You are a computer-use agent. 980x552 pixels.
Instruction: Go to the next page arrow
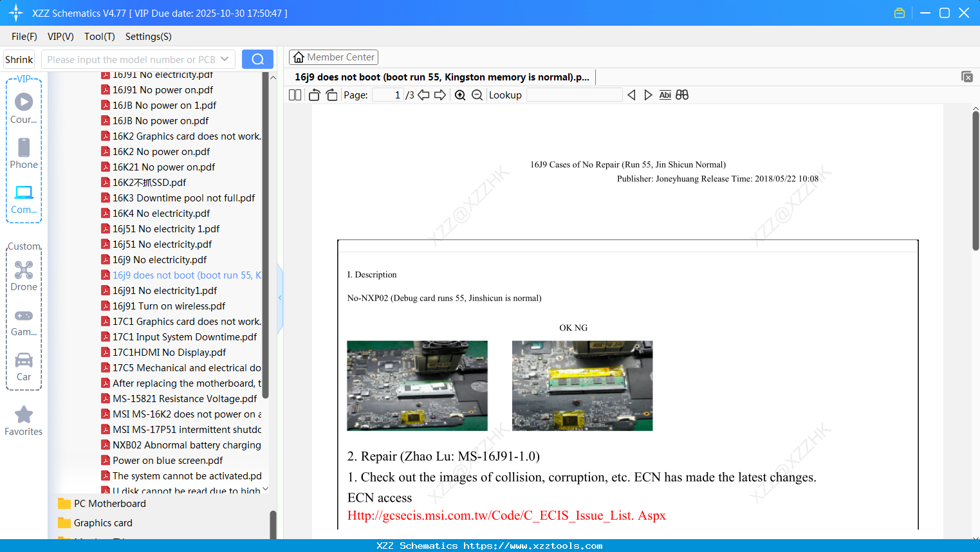(x=440, y=95)
